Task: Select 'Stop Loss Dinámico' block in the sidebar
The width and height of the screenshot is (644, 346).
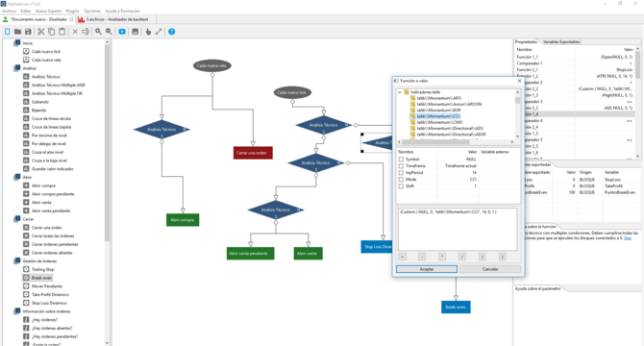Action: point(49,303)
